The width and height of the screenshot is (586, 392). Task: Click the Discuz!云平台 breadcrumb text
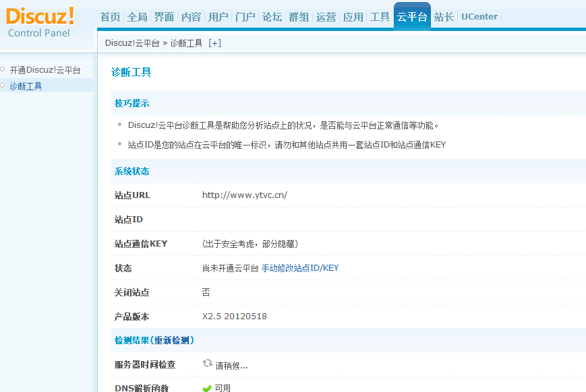coord(132,43)
